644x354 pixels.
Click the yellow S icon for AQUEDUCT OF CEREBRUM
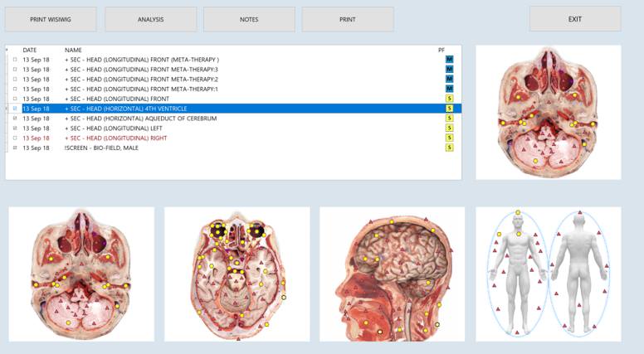coord(449,119)
